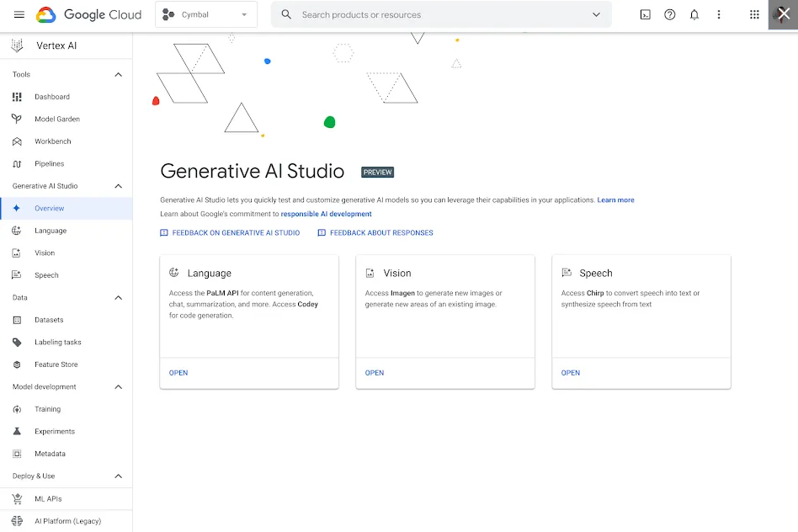Open Model Garden in the sidebar

pyautogui.click(x=66, y=120)
